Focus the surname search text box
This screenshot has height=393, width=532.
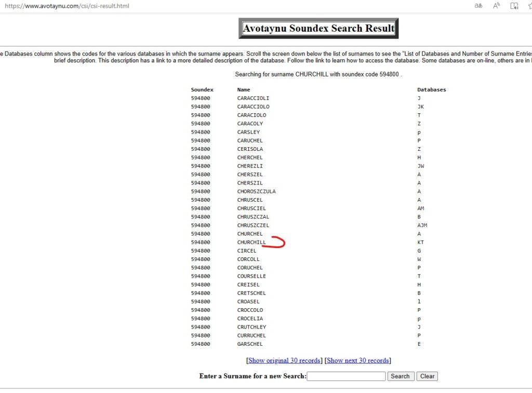(346, 376)
